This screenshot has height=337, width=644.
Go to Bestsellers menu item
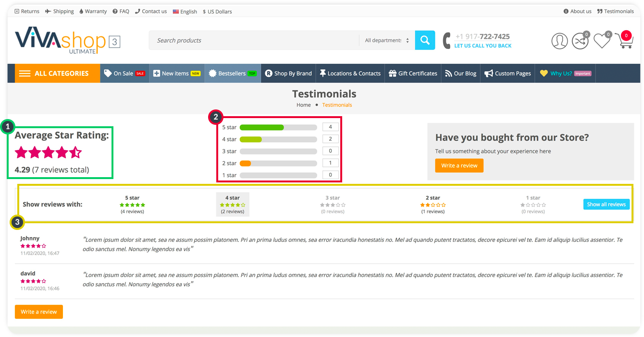(x=233, y=73)
